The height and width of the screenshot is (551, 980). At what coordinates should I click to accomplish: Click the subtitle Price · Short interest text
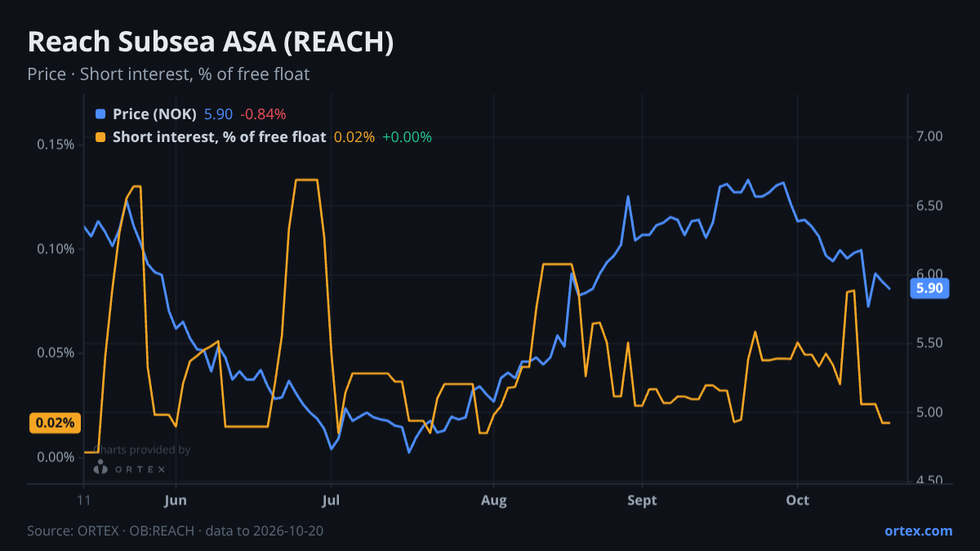pyautogui.click(x=168, y=74)
